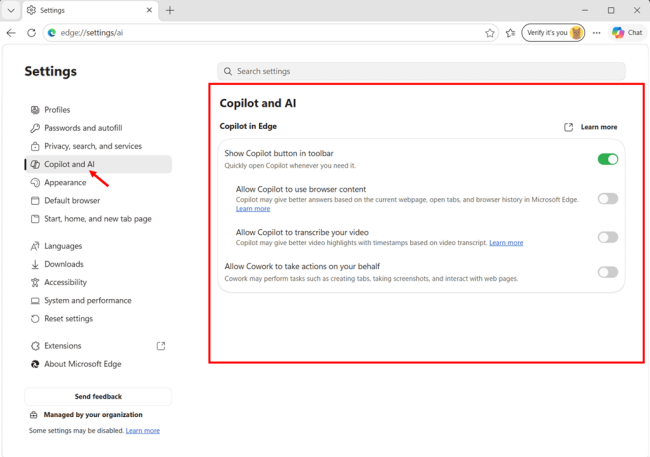Click the Search settings field
Viewport: 650px width, 457px height.
pyautogui.click(x=421, y=71)
